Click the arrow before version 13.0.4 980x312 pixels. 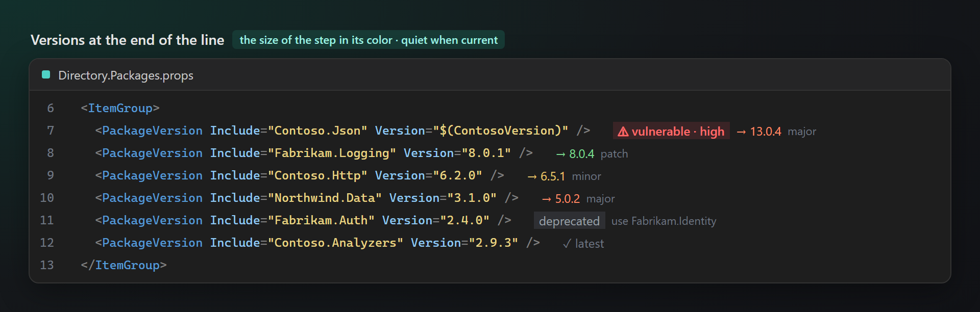point(742,132)
